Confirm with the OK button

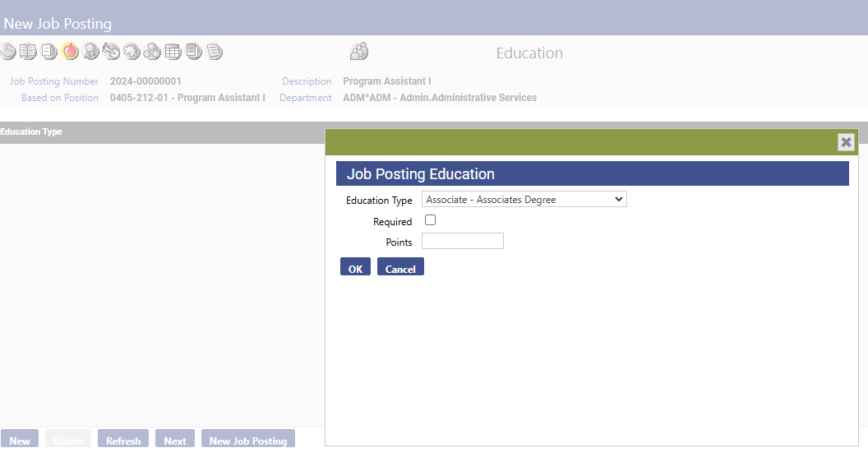coord(355,266)
